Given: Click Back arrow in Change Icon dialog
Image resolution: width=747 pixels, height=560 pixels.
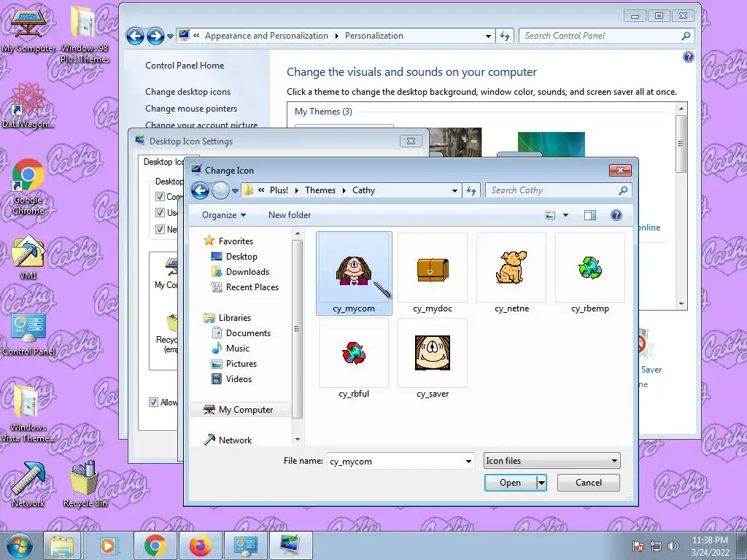Looking at the screenshot, I should [200, 190].
